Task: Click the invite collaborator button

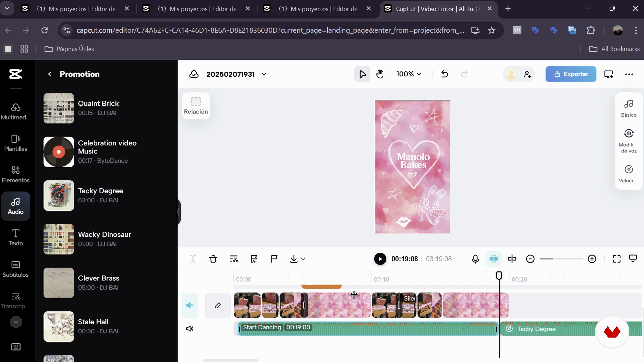Action: tap(527, 74)
